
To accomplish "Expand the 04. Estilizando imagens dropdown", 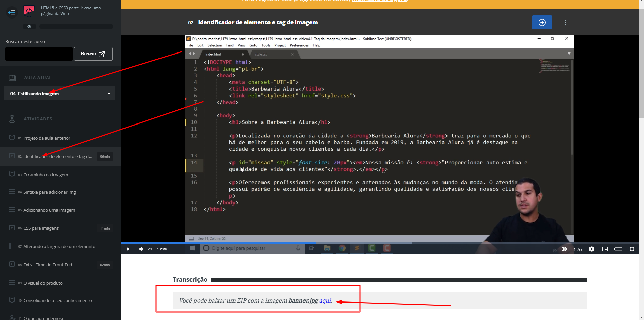I will coord(60,94).
